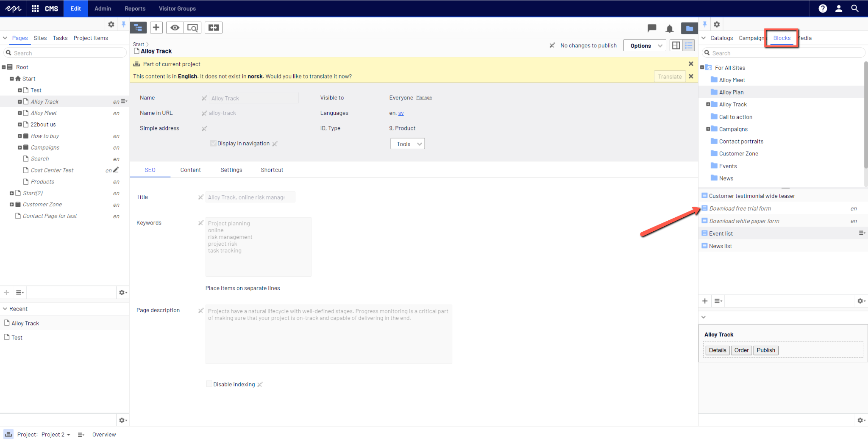
Task: Pin the right assets pane
Action: pos(705,25)
